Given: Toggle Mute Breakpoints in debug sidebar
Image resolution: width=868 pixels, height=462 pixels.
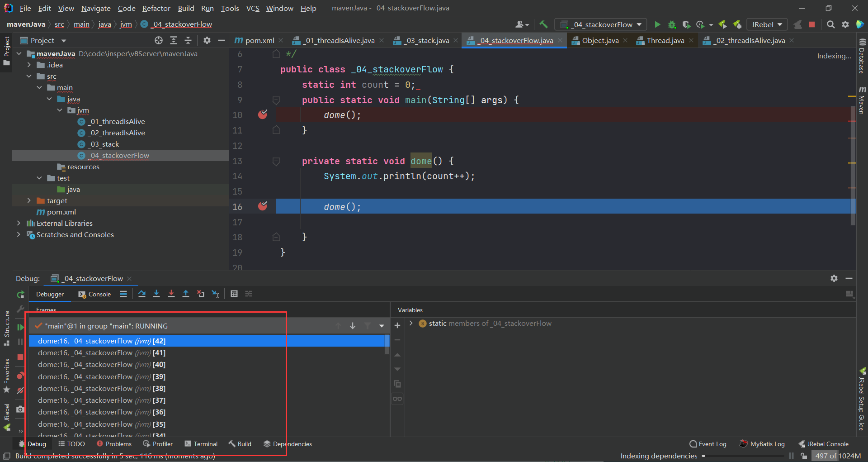Looking at the screenshot, I should (20, 391).
